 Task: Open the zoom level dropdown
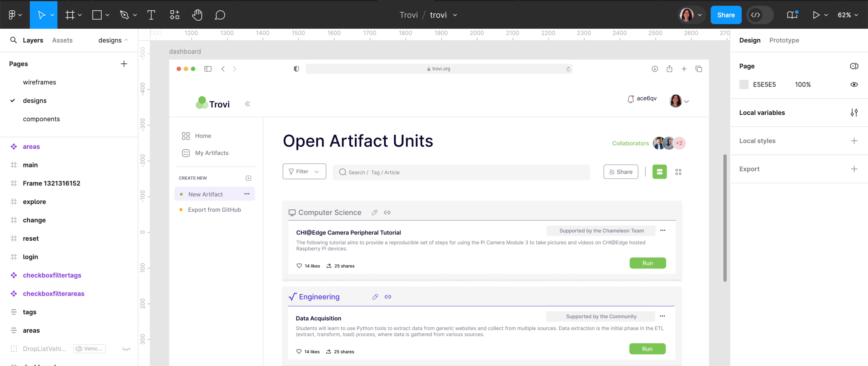point(848,15)
